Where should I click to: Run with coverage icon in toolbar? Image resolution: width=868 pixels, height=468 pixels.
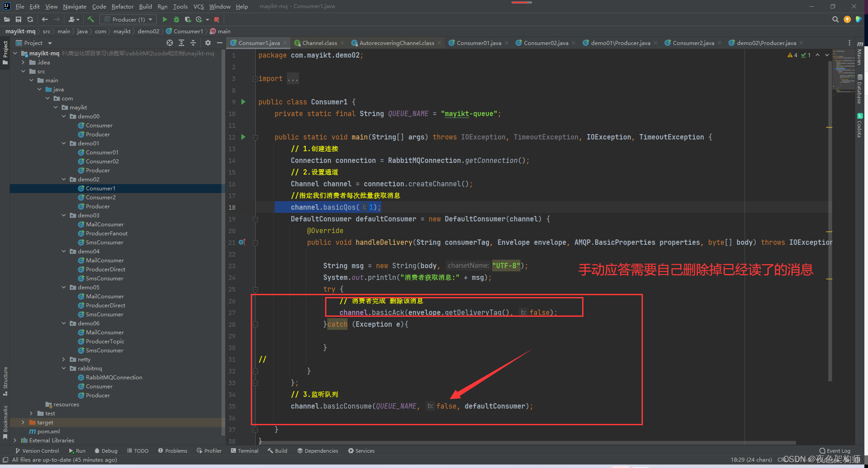[188, 19]
